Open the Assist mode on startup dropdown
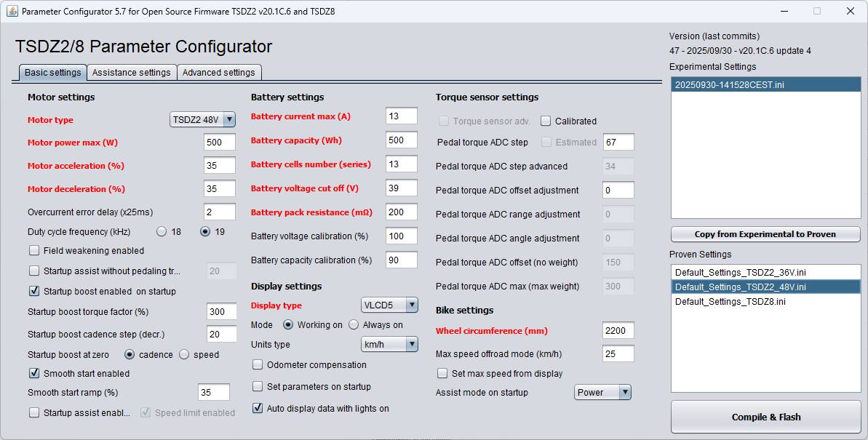This screenshot has height=440, width=868. click(602, 392)
